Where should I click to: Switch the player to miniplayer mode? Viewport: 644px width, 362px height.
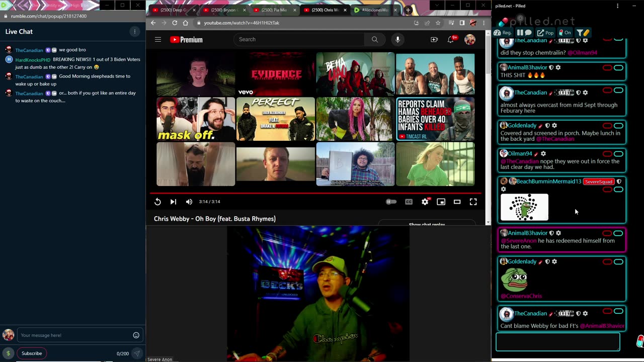[x=441, y=202]
